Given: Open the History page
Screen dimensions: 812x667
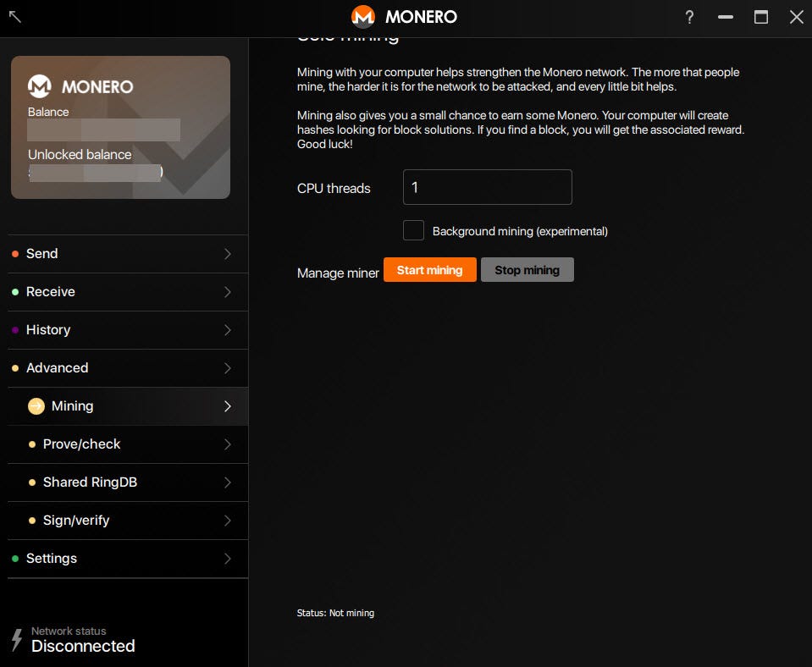Looking at the screenshot, I should (128, 330).
